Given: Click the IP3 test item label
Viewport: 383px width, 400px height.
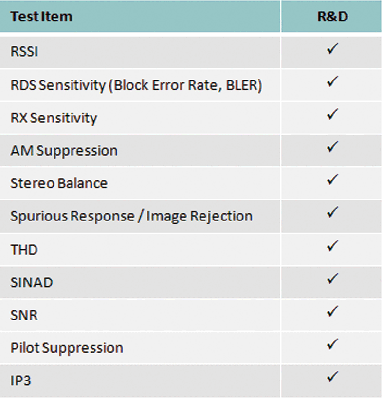Looking at the screenshot, I should 21,380.
